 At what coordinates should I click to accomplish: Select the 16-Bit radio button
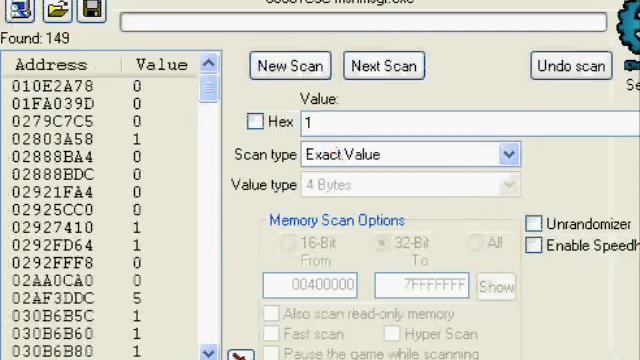pyautogui.click(x=288, y=243)
